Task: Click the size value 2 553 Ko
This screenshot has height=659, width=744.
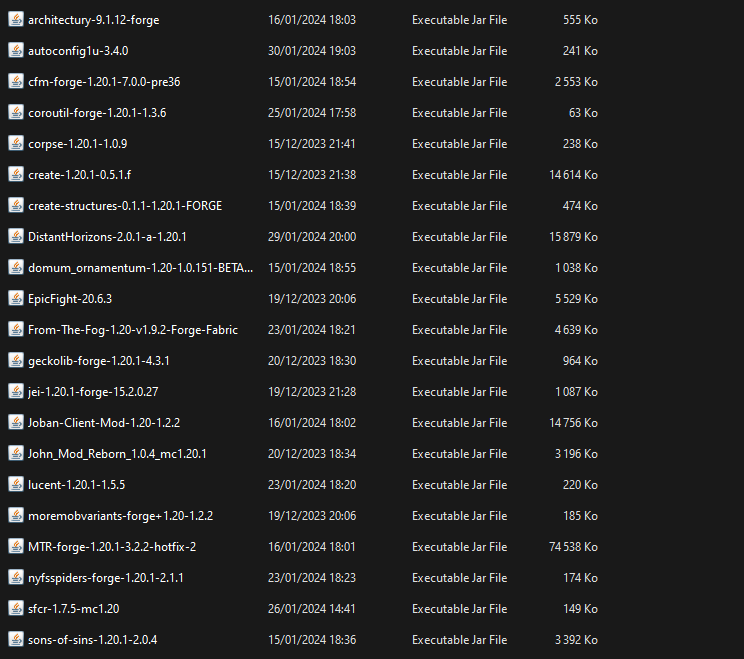Action: (576, 82)
